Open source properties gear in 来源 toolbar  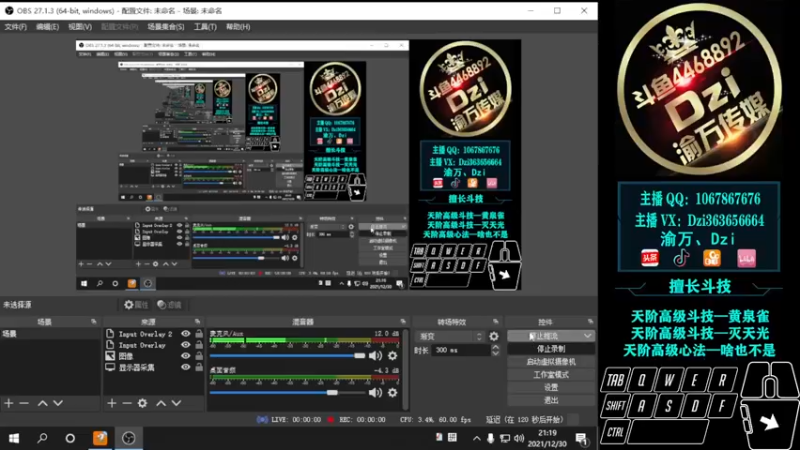click(142, 403)
